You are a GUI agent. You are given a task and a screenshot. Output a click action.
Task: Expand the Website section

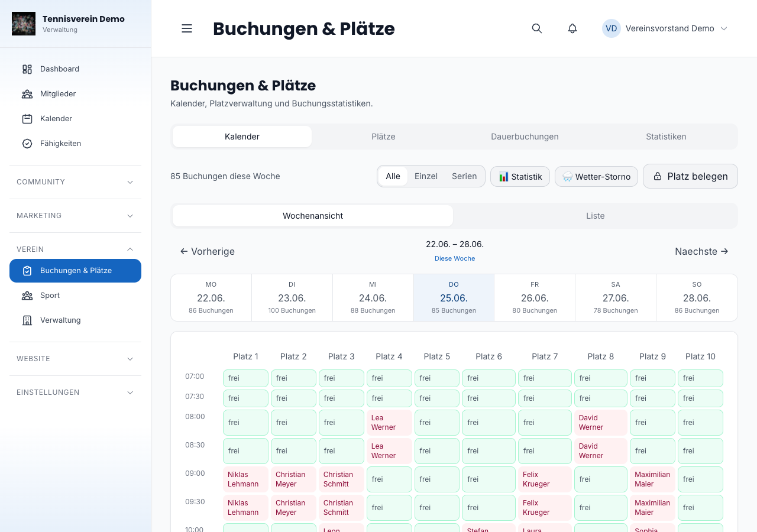pos(75,359)
